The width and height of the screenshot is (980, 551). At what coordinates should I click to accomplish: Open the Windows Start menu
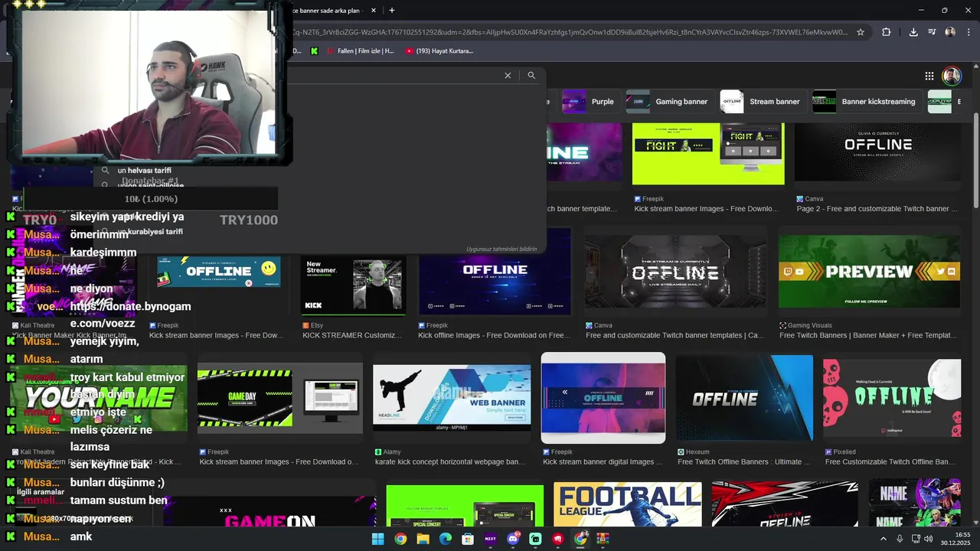pyautogui.click(x=377, y=539)
